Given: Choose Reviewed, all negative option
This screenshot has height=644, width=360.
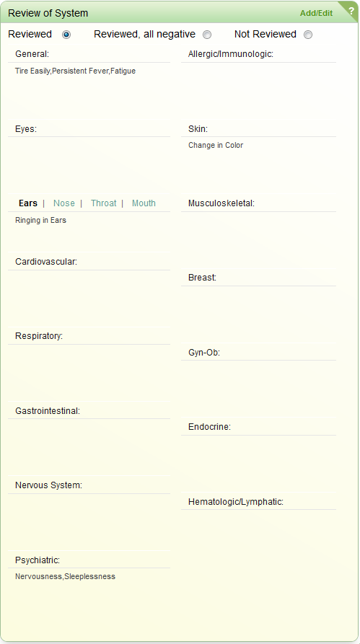Looking at the screenshot, I should [x=207, y=35].
